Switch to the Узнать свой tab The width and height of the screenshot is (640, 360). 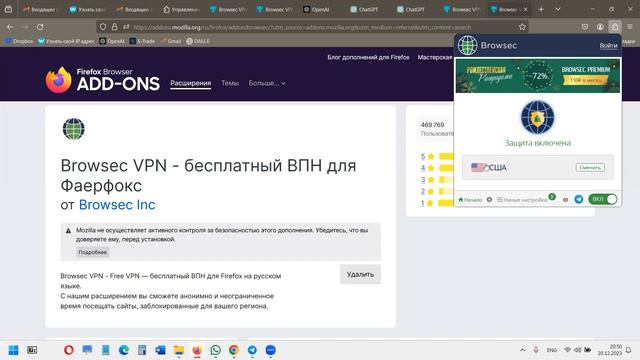point(87,9)
